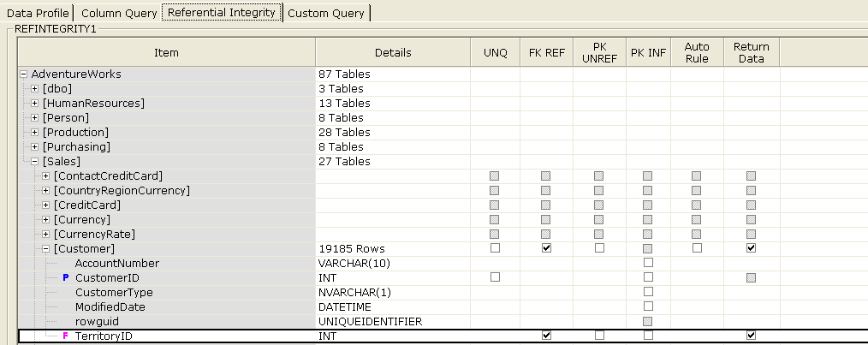Click the 'DATETIME' details cell

[x=393, y=306]
